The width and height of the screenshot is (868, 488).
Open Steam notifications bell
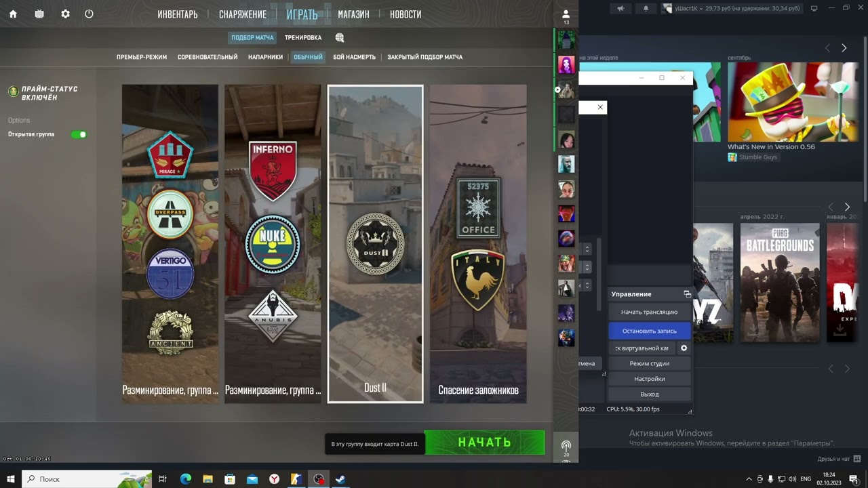click(646, 8)
